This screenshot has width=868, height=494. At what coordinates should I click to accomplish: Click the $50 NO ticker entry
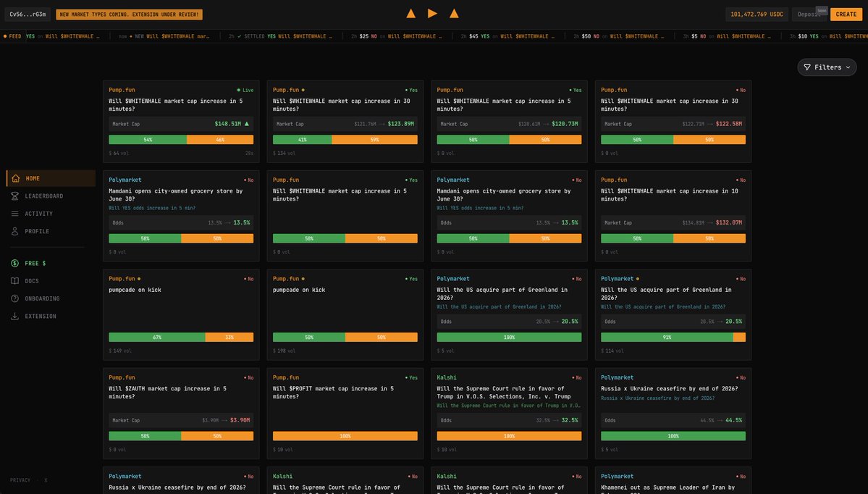tap(618, 36)
